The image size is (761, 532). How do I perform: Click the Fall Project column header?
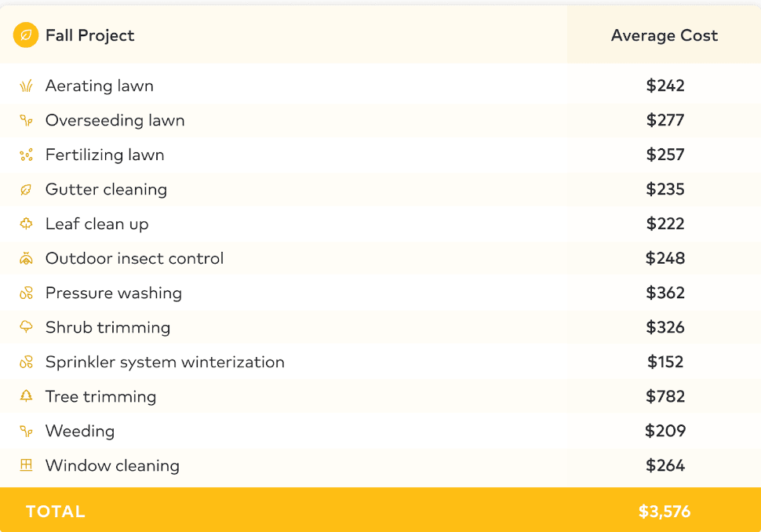[89, 35]
